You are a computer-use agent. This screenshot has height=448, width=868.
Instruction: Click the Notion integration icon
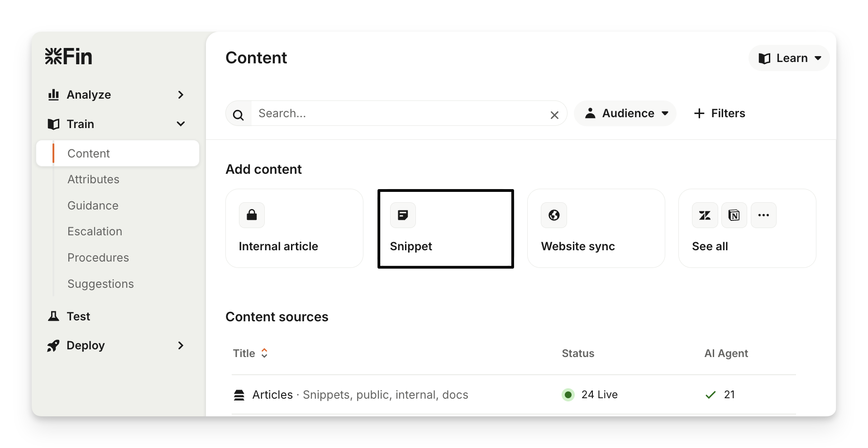(x=734, y=215)
